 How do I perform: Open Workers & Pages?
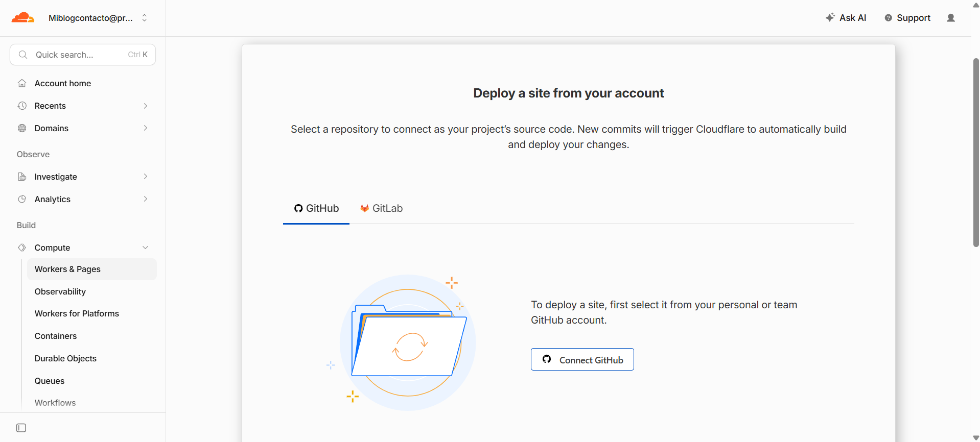click(x=92, y=269)
